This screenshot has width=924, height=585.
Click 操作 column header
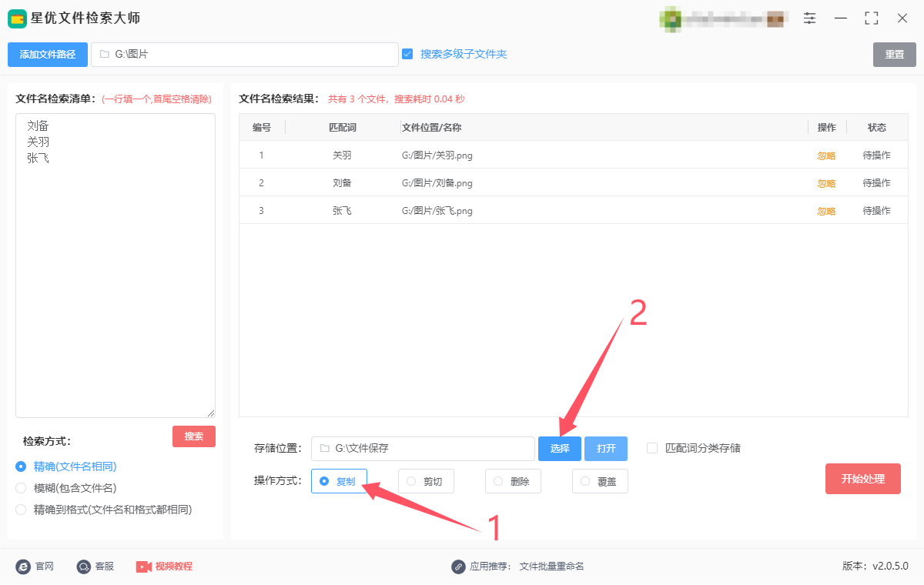pyautogui.click(x=827, y=128)
